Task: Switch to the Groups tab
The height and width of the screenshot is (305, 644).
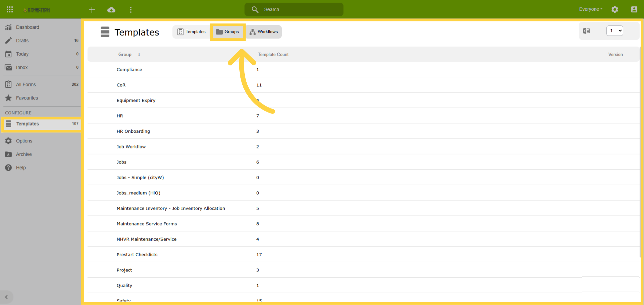Action: pos(228,32)
